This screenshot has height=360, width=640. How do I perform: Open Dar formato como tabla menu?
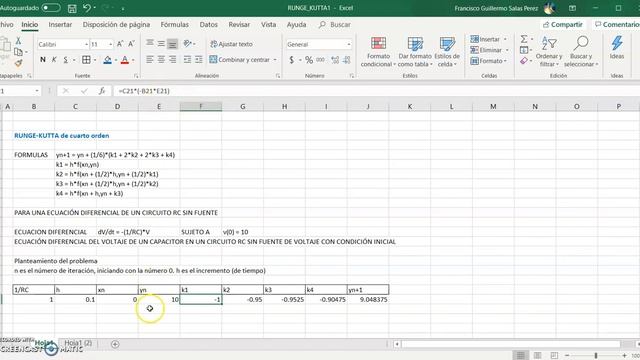coord(415,52)
